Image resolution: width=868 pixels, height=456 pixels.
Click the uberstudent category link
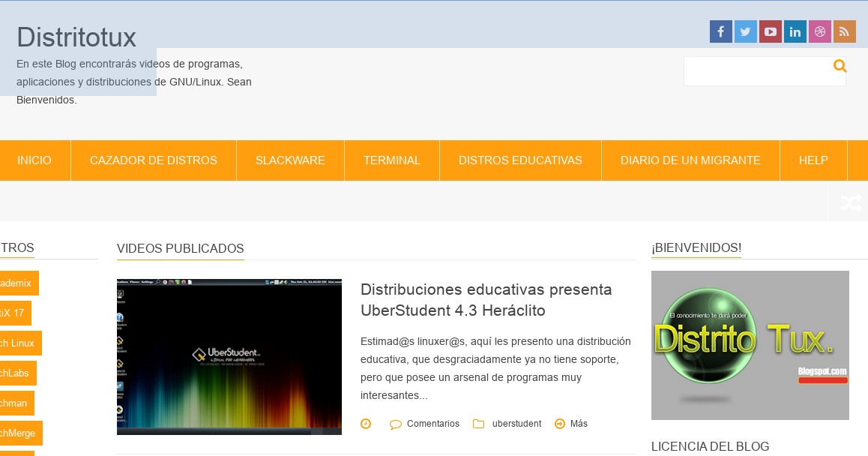[516, 423]
